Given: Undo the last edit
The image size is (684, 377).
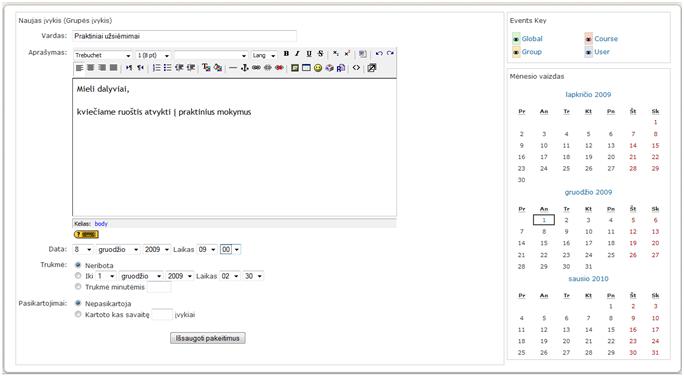Looking at the screenshot, I should click(379, 54).
